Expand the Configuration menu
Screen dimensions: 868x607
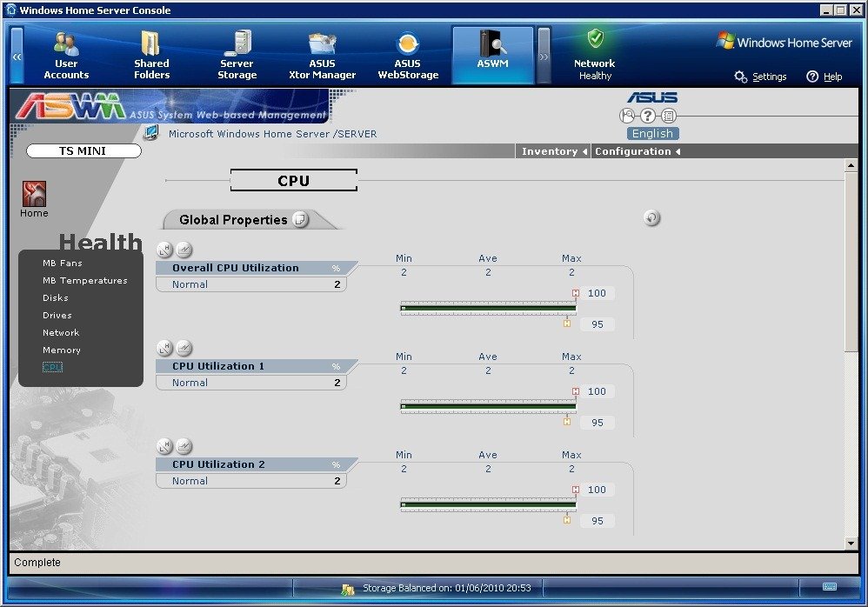(x=638, y=151)
